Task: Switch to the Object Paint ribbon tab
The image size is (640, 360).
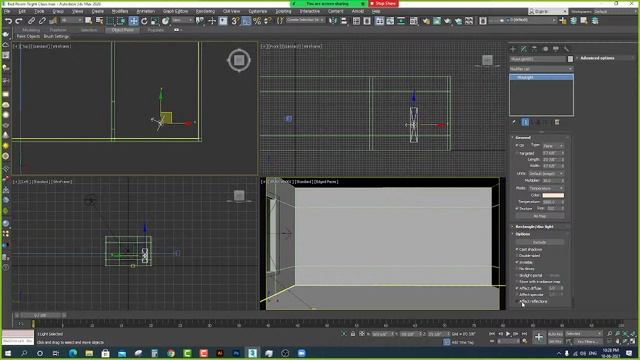Action: click(x=122, y=30)
